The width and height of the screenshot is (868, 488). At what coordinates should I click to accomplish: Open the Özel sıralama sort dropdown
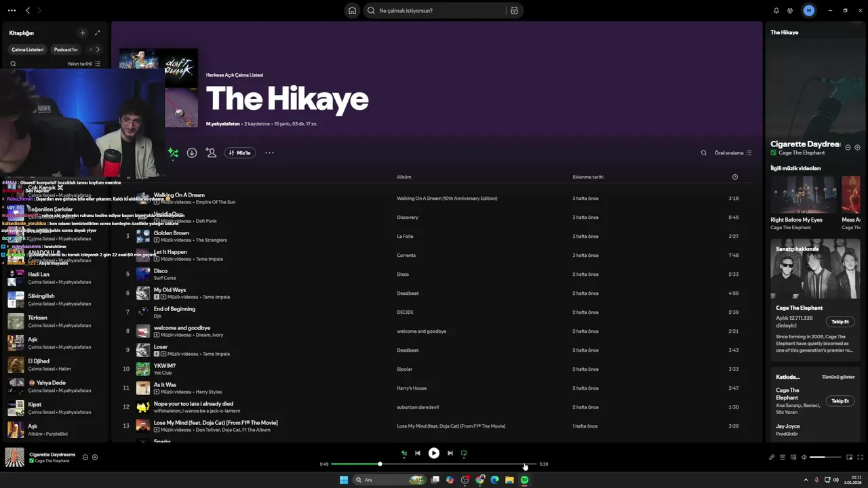[x=733, y=153]
